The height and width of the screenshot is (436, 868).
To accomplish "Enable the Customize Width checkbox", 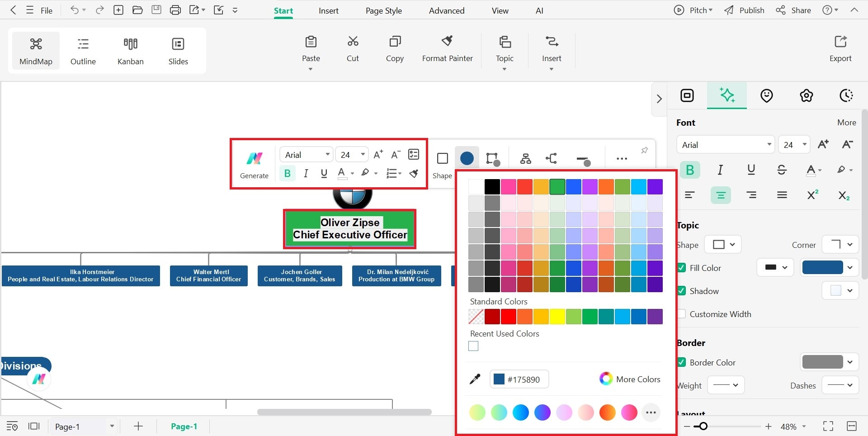I will coord(681,314).
